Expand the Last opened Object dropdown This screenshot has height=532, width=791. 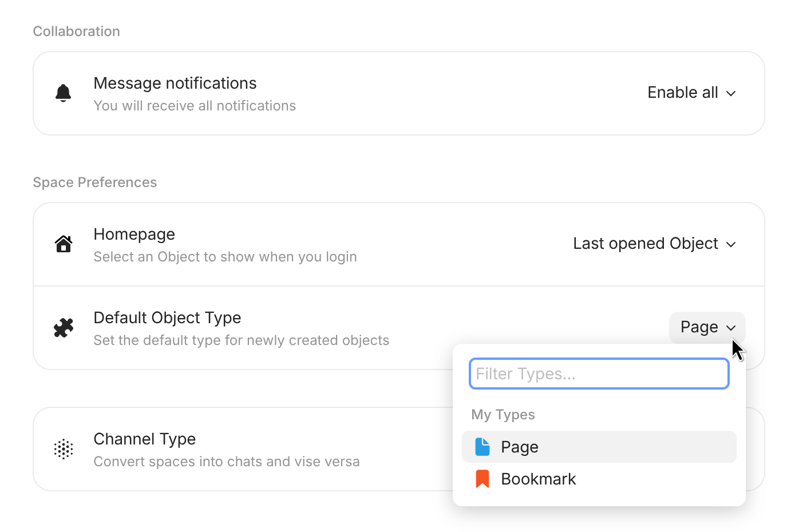[x=654, y=244]
